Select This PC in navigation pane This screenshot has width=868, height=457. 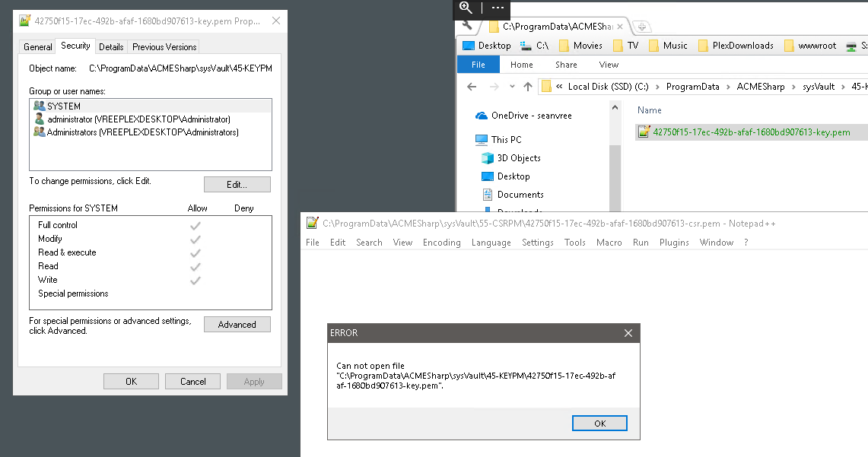click(499, 140)
